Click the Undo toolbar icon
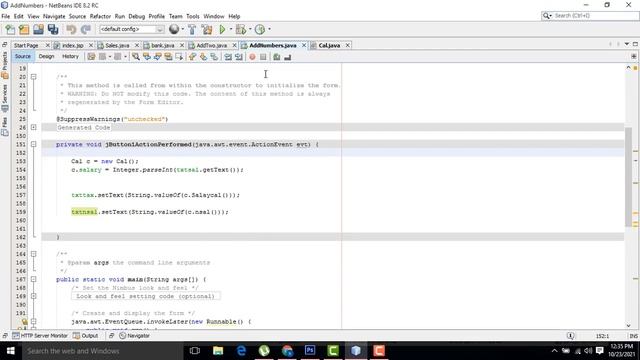This screenshot has width=640, height=360. click(x=71, y=29)
